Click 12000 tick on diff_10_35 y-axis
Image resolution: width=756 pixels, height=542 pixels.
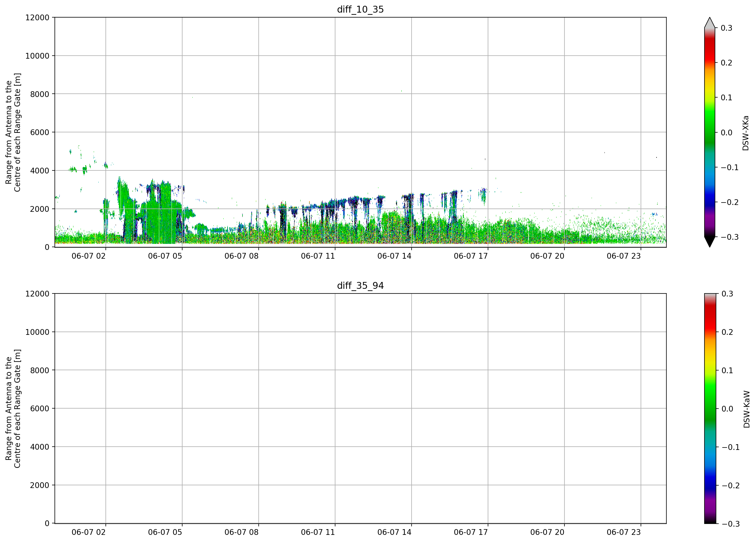pos(37,17)
